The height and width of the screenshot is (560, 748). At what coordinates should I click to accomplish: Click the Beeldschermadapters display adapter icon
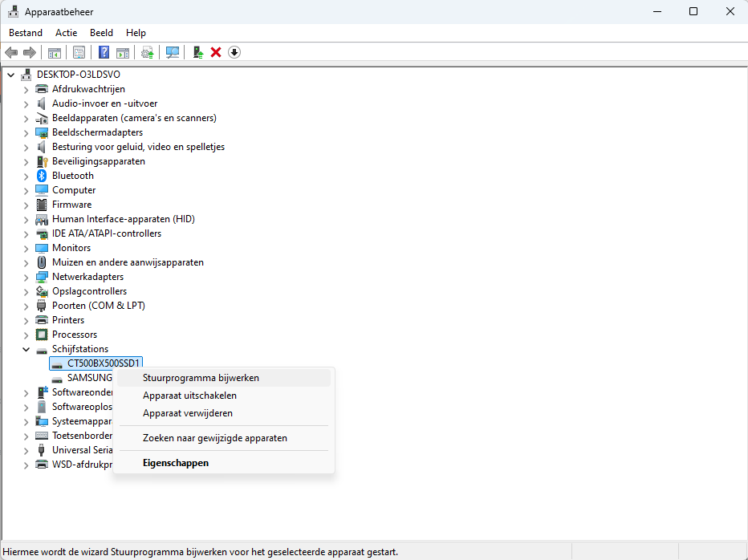42,132
